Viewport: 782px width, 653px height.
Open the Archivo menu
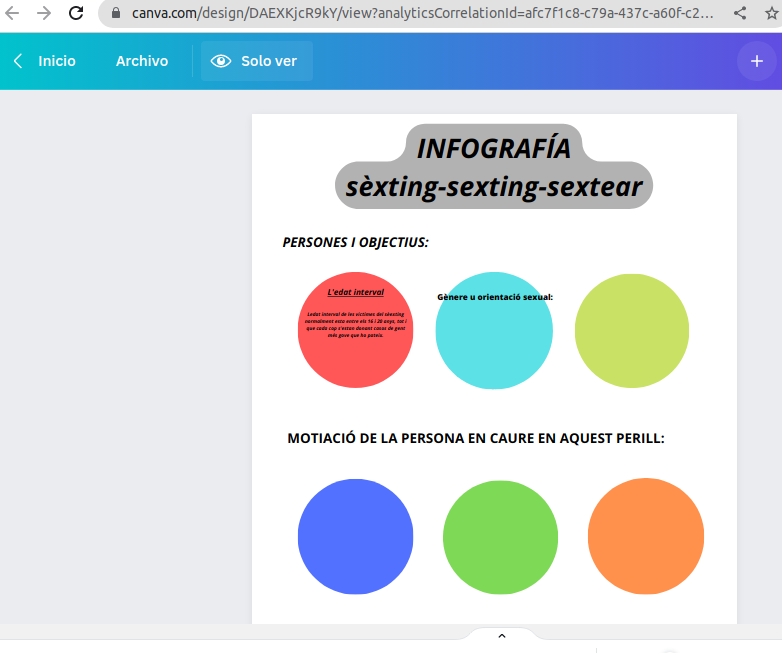(x=141, y=61)
